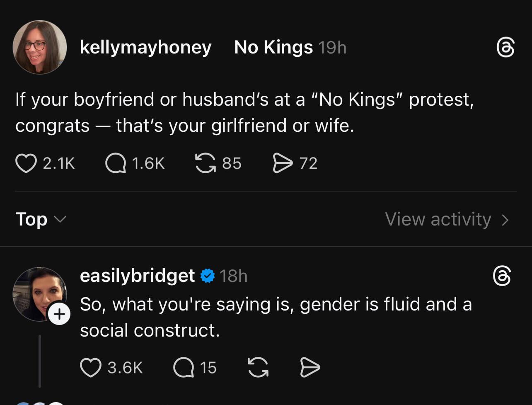532x405 pixels.
Task: Open easilybridget's reply text
Action: [x=276, y=317]
